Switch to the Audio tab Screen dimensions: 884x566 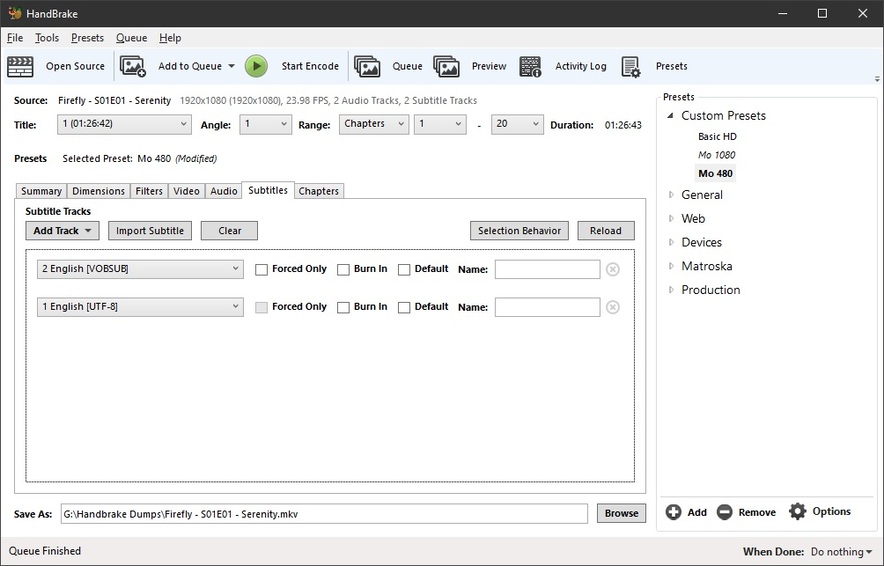pyautogui.click(x=223, y=191)
